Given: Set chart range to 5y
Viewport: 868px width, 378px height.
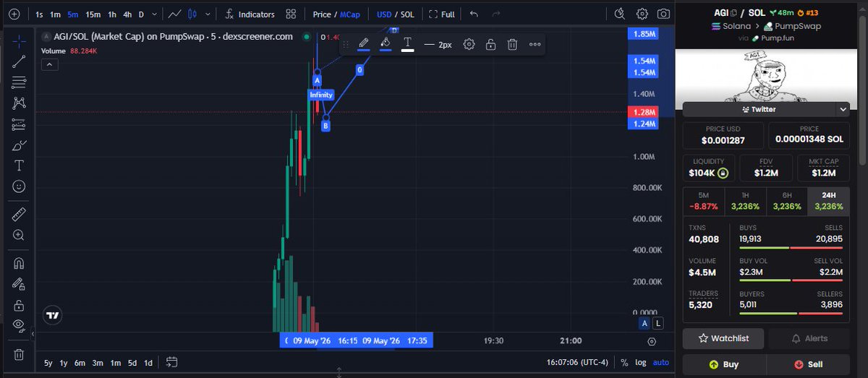Looking at the screenshot, I should click(48, 363).
